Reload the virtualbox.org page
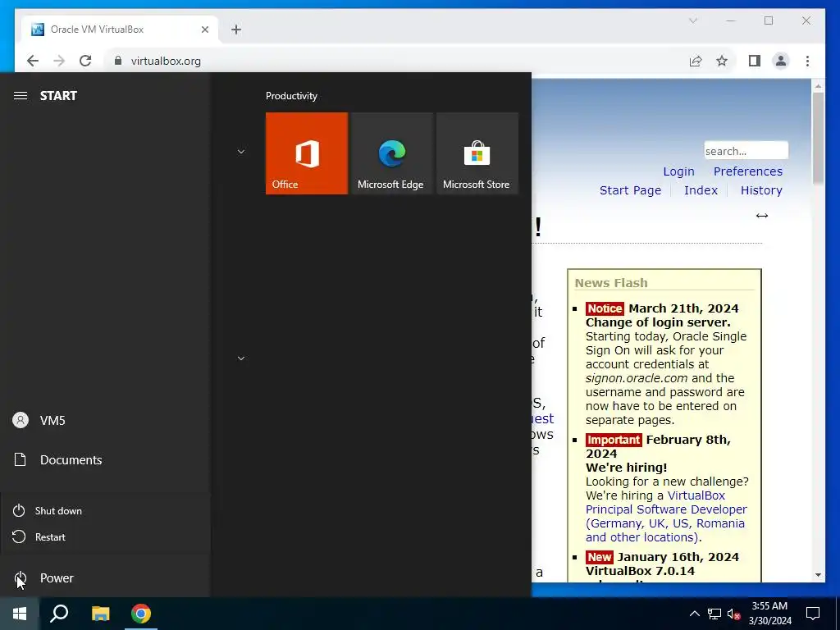Image resolution: width=840 pixels, height=630 pixels. click(85, 61)
